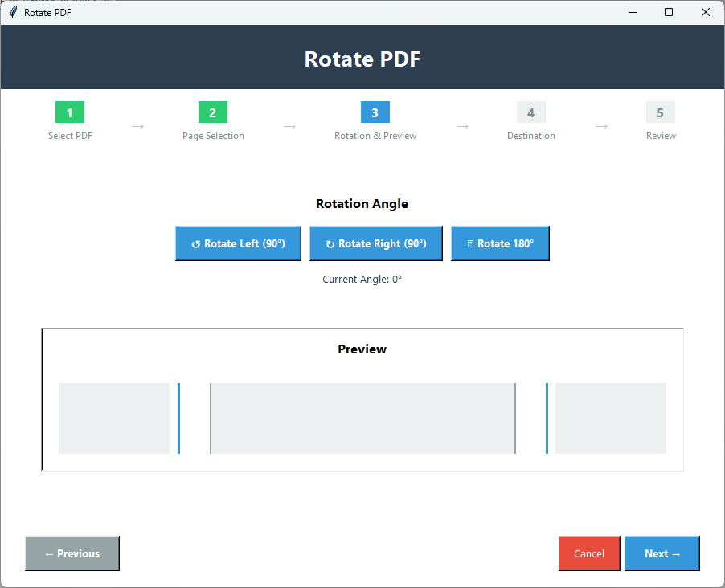Click the gray step 4 badge

tap(530, 112)
